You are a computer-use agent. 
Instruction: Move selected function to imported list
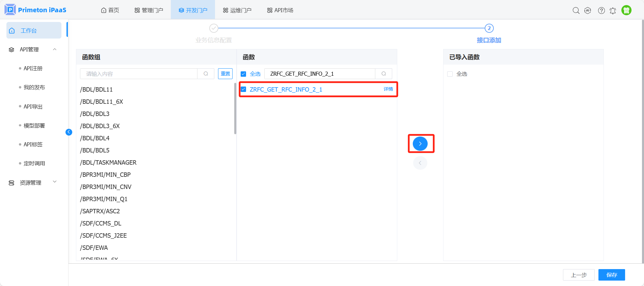[420, 144]
